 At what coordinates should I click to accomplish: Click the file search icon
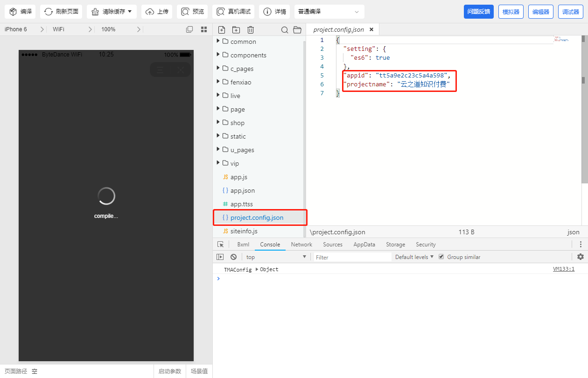coord(285,30)
